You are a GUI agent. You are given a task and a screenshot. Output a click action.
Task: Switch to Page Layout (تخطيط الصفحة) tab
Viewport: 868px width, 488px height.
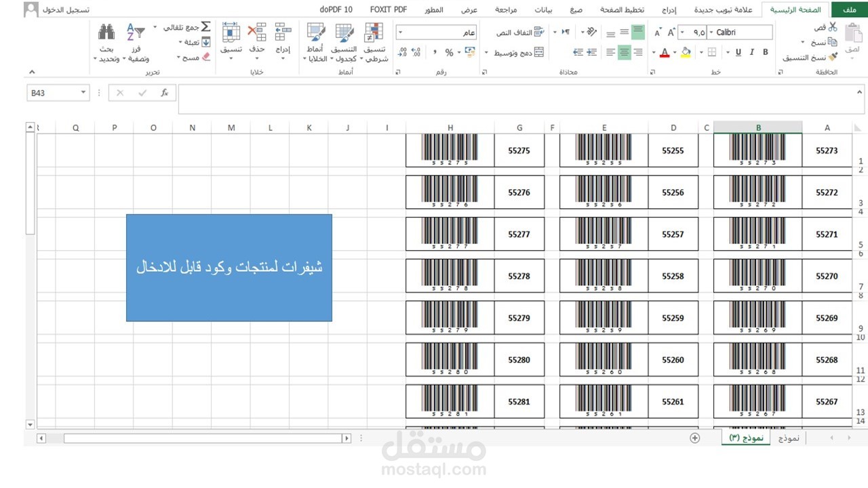coord(622,9)
